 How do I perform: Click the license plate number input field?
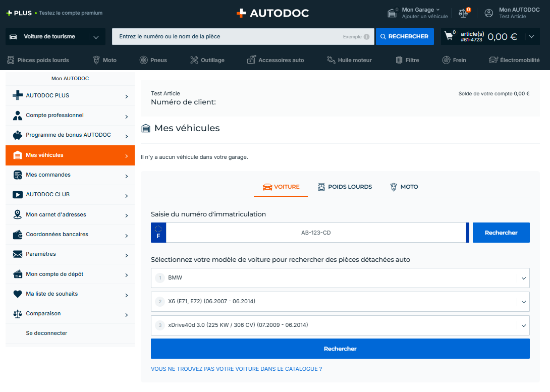click(316, 233)
